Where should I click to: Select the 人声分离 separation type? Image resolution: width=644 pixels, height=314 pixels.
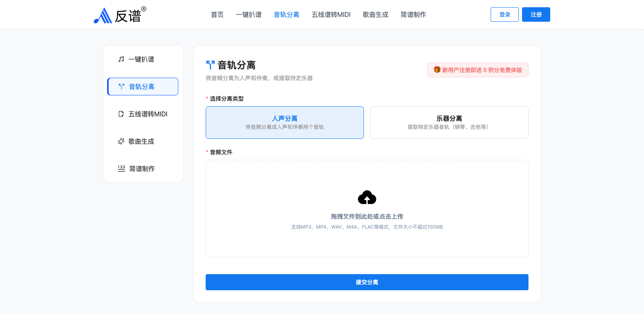[285, 122]
